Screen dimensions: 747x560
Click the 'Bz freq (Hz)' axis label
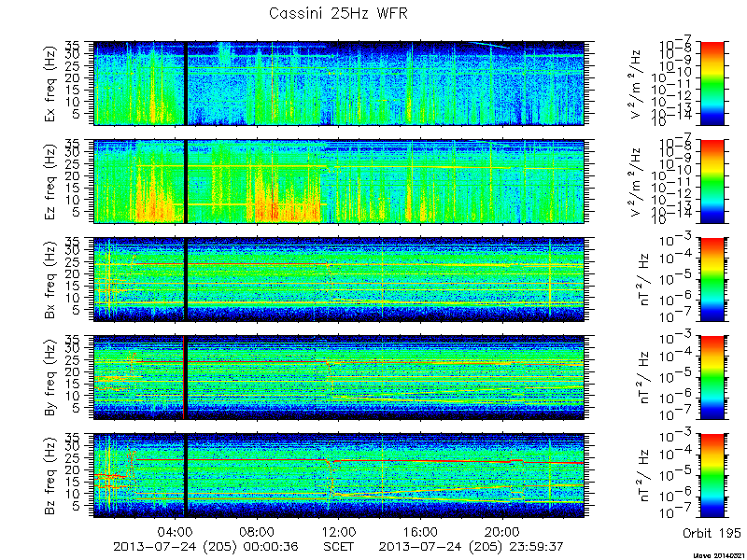click(50, 476)
